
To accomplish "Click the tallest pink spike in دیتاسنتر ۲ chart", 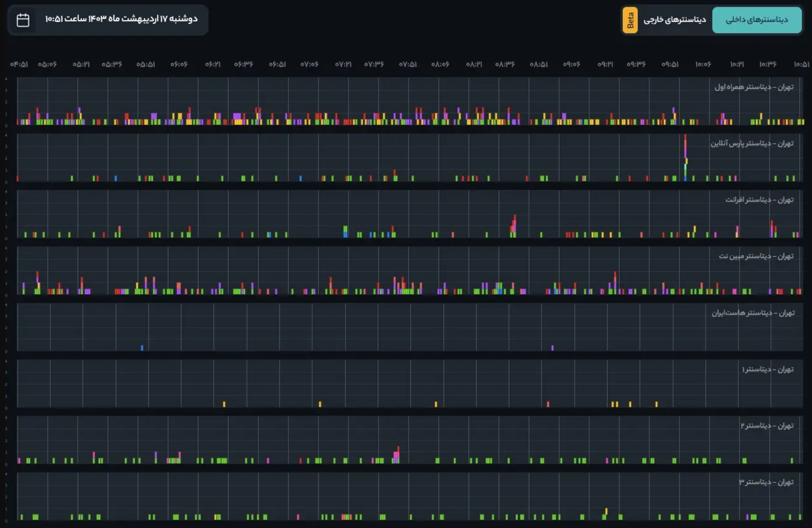I will coord(398,453).
